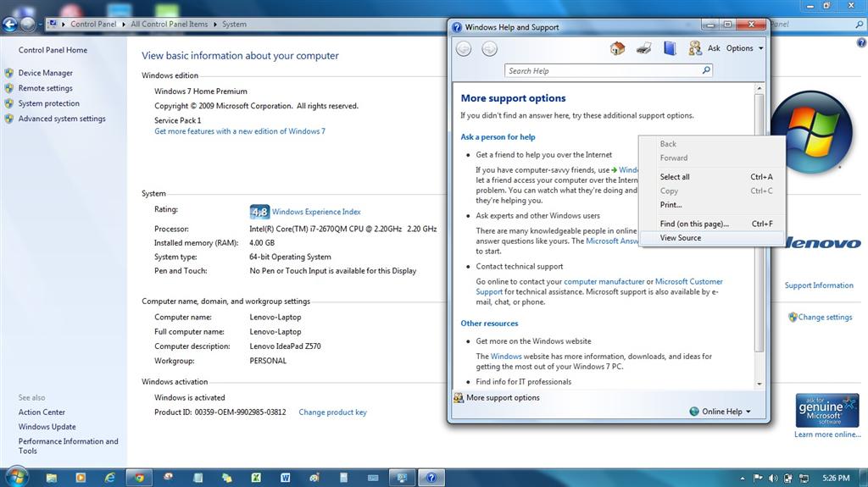This screenshot has width=868, height=487.
Task: Launch Windows Media Player from taskbar
Action: tap(81, 478)
